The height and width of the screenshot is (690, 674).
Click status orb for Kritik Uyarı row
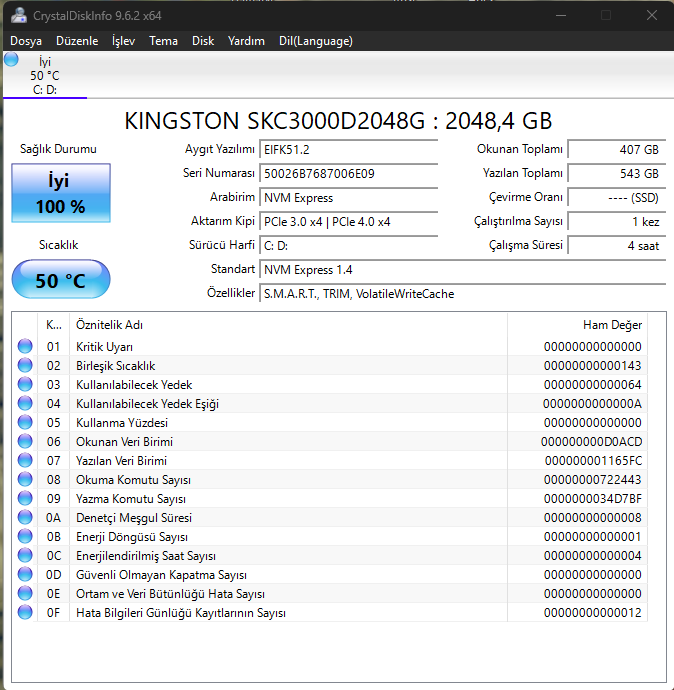pos(26,347)
